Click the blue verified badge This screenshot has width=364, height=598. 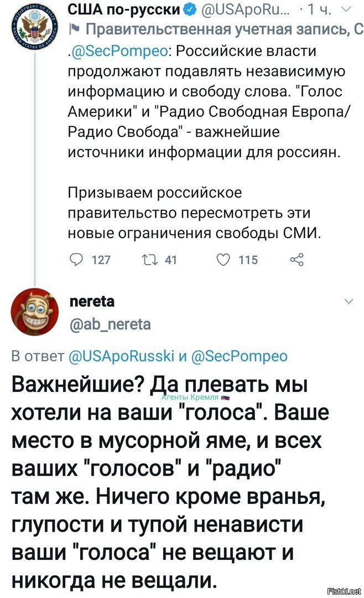190,9
